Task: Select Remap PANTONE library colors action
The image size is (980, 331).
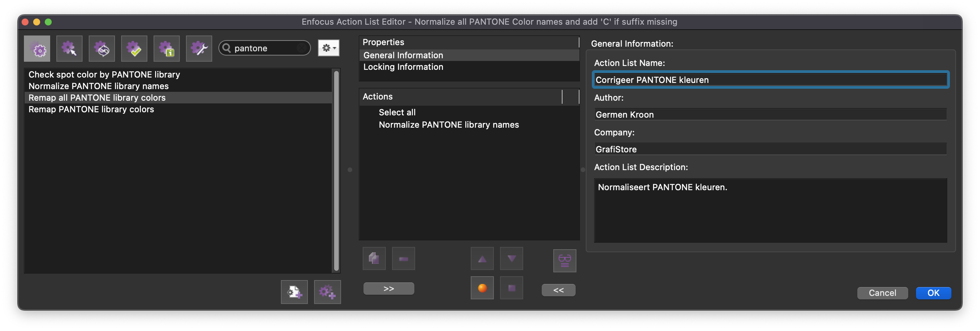Action: tap(178, 109)
